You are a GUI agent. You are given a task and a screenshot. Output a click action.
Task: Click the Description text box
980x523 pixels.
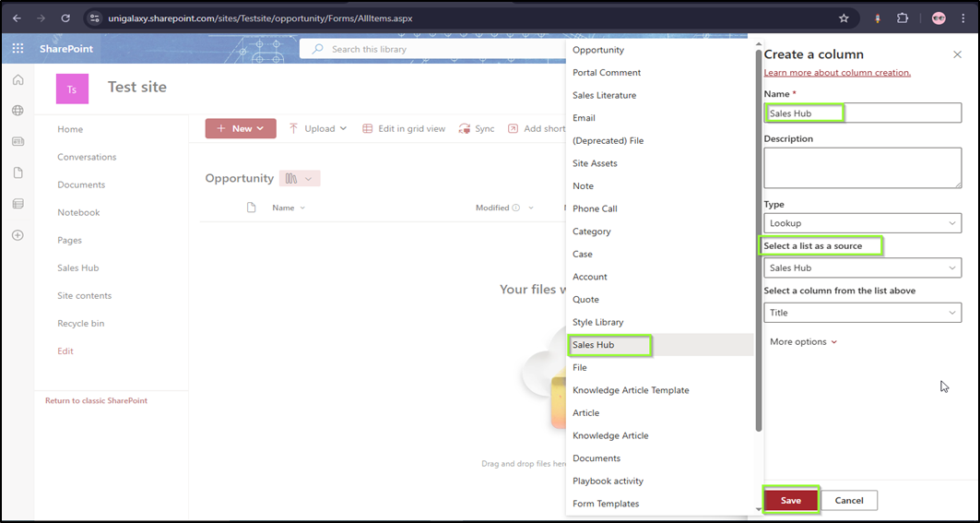(x=862, y=168)
